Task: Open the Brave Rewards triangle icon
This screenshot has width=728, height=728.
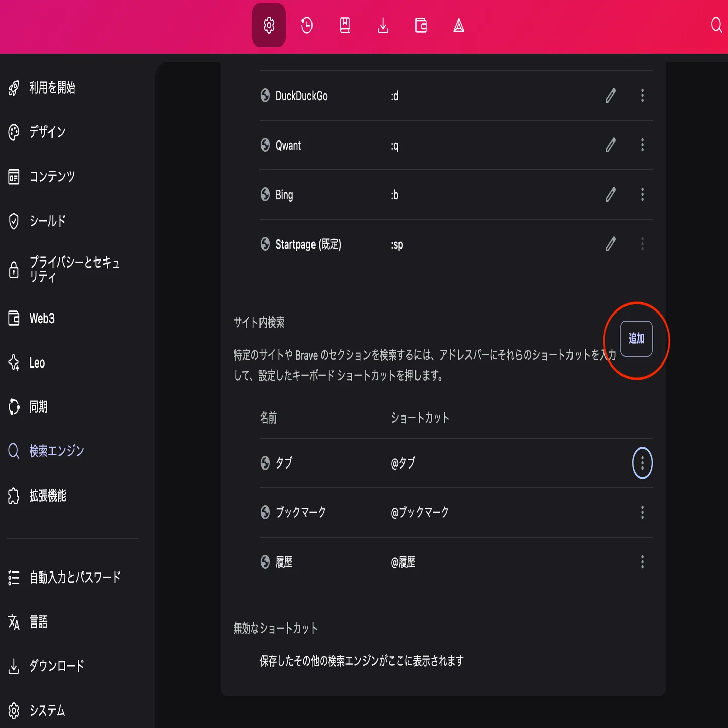Action: (x=459, y=25)
